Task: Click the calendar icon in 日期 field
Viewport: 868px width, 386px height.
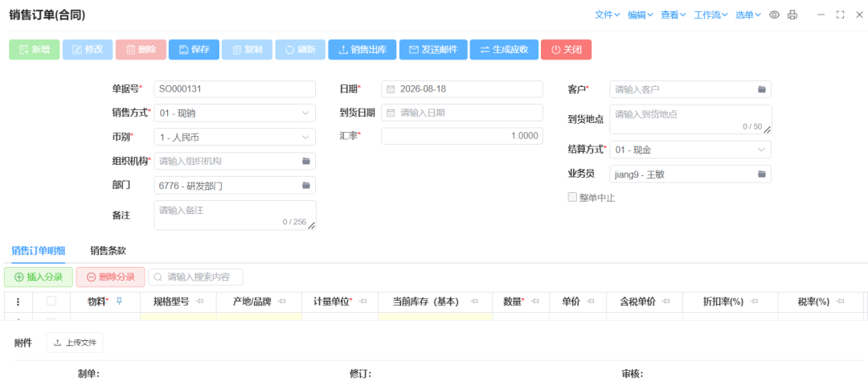Action: [391, 89]
